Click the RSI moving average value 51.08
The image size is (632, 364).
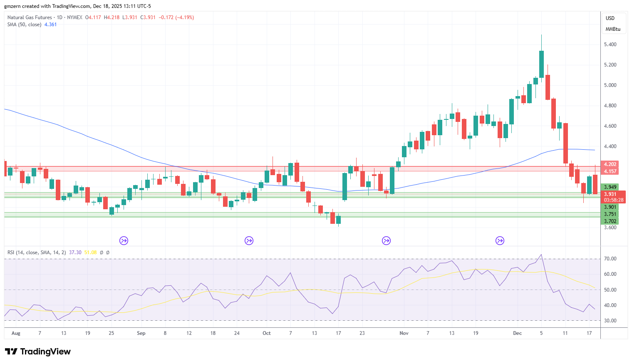point(90,253)
